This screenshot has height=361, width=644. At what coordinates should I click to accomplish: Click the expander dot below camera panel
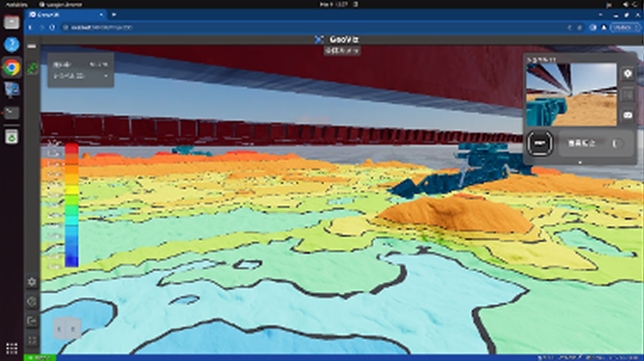[580, 162]
